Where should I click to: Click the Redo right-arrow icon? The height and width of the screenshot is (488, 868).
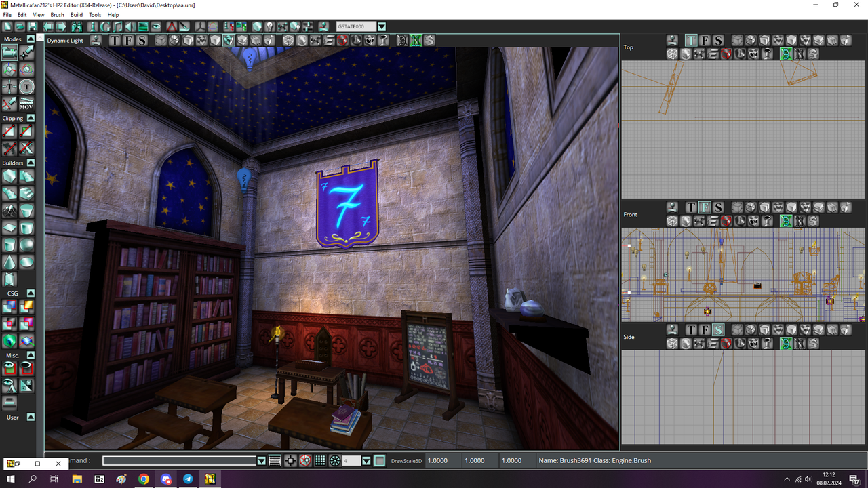point(61,26)
